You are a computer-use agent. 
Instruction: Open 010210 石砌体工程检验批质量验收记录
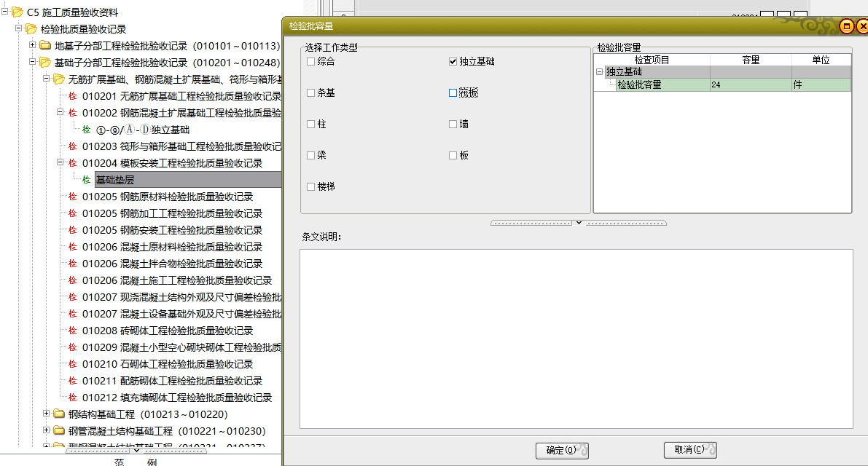168,364
